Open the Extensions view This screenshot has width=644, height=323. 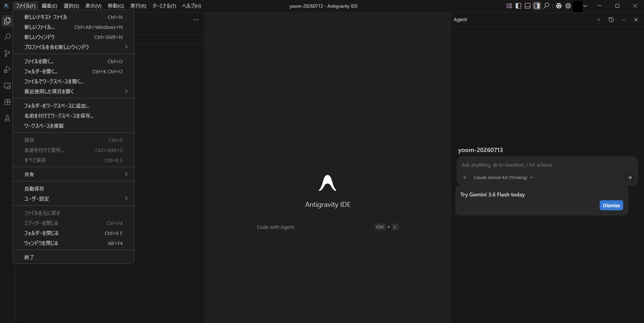7,102
